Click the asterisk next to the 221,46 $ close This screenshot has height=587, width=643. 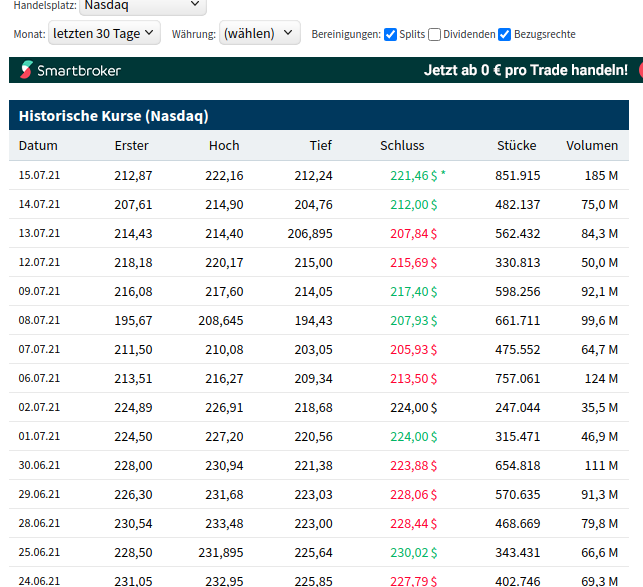(x=443, y=174)
